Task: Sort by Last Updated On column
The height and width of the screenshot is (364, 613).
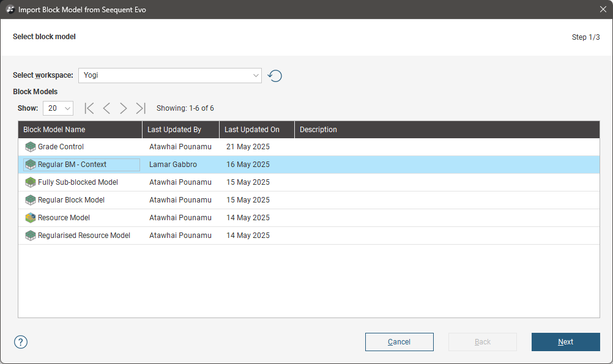Action: [256, 130]
